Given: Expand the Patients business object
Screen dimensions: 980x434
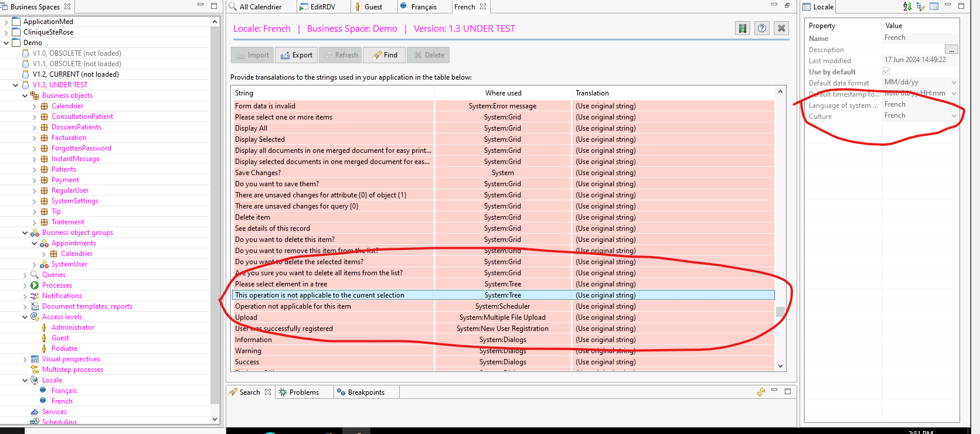Looking at the screenshot, I should [x=35, y=169].
